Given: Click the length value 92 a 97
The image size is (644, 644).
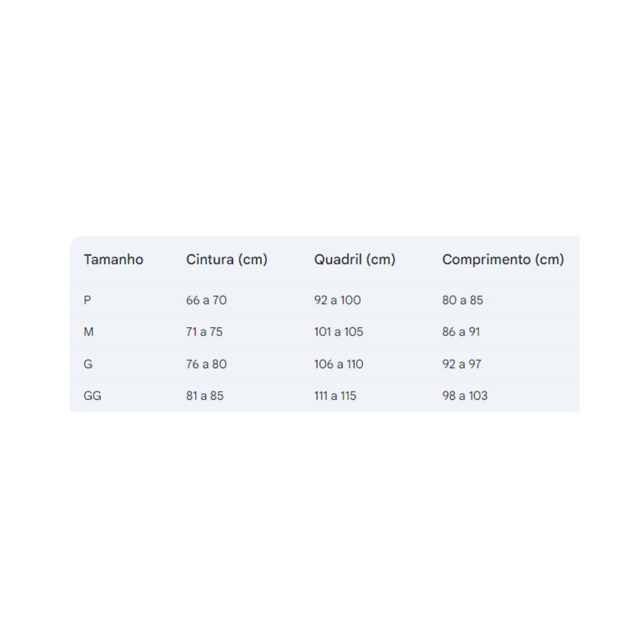Looking at the screenshot, I should tap(462, 364).
